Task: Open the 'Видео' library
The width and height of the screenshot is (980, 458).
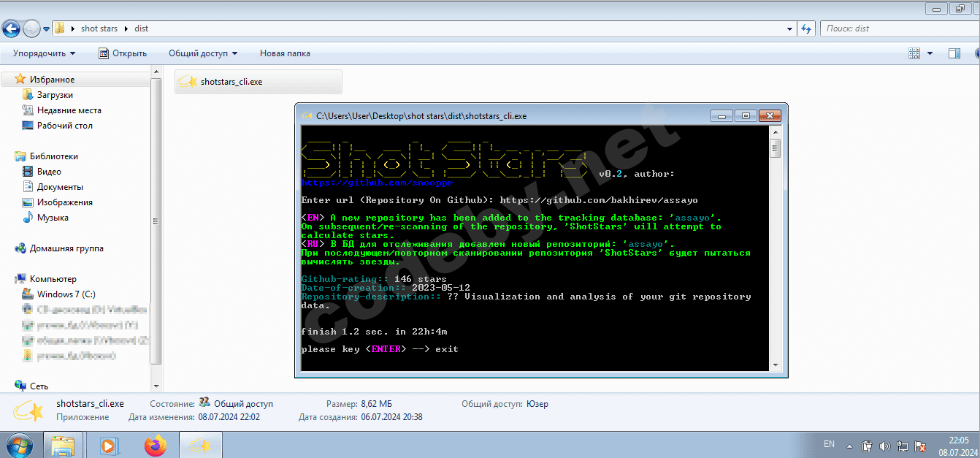Action: point(49,172)
